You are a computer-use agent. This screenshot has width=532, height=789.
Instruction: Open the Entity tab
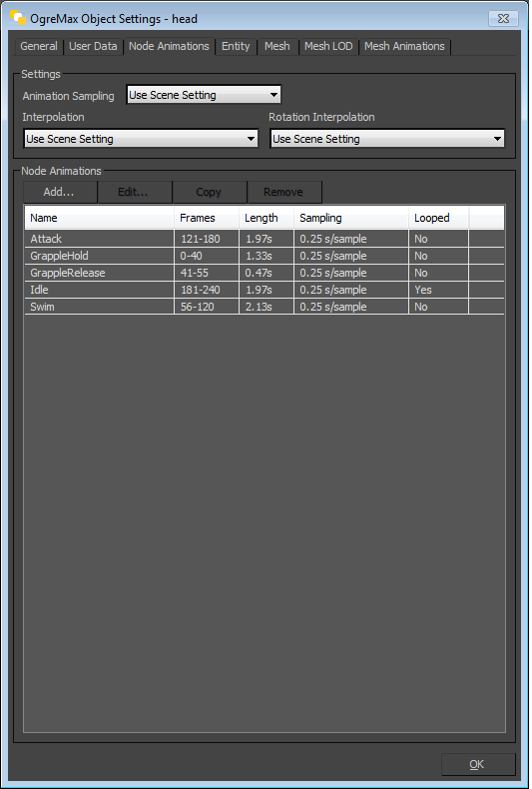[236, 46]
